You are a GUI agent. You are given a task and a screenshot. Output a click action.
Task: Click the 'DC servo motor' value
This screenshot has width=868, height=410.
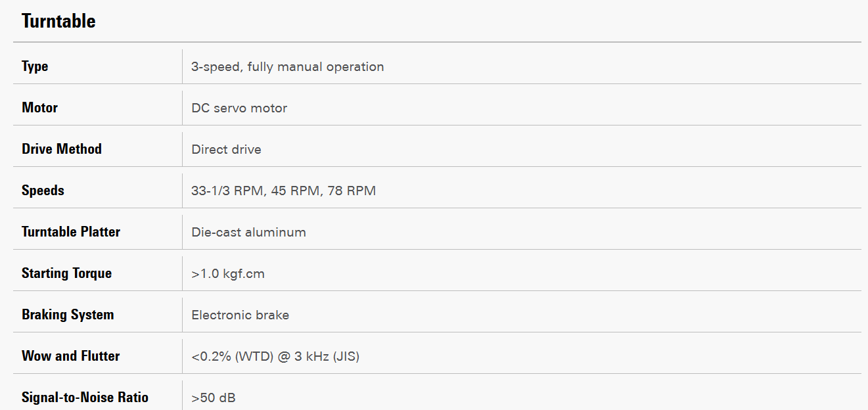239,108
